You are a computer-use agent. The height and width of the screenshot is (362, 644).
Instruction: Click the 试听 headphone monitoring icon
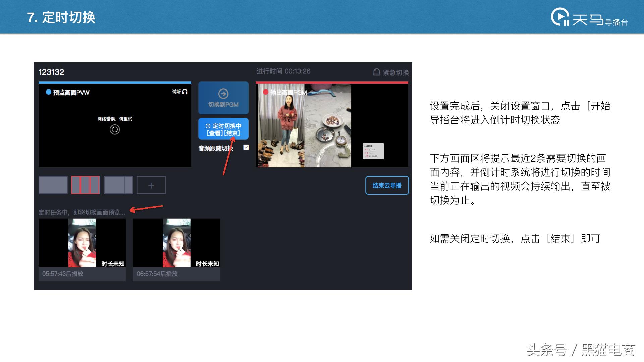(185, 92)
